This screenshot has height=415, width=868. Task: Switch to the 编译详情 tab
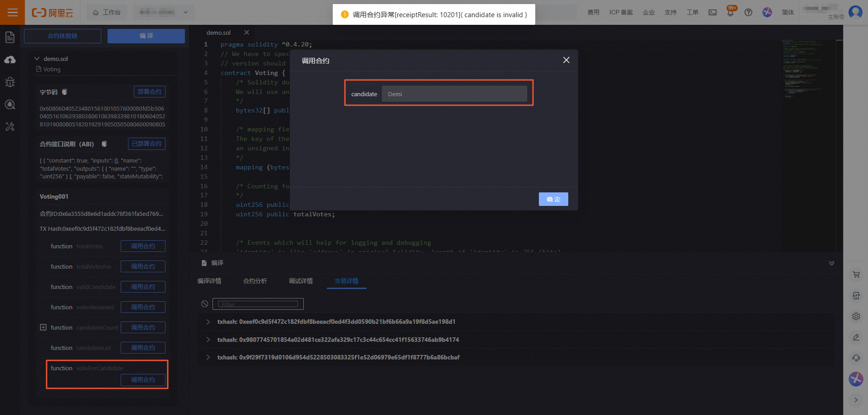[209, 281]
